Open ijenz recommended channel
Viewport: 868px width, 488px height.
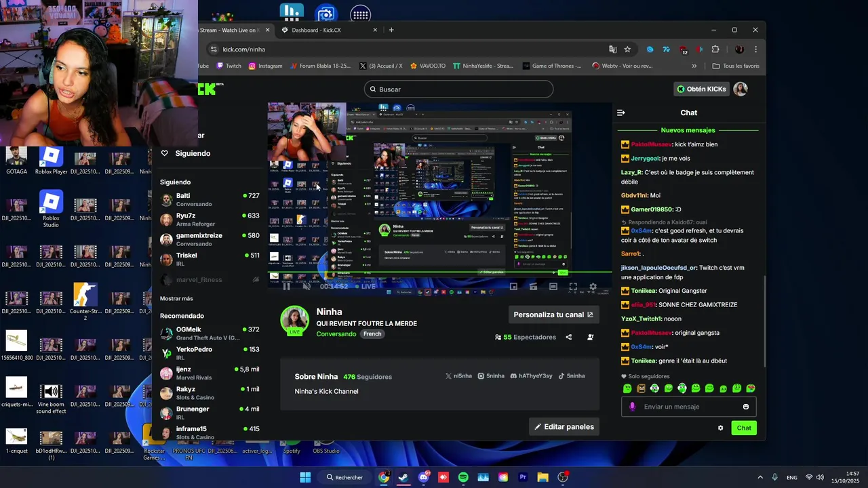click(x=210, y=373)
